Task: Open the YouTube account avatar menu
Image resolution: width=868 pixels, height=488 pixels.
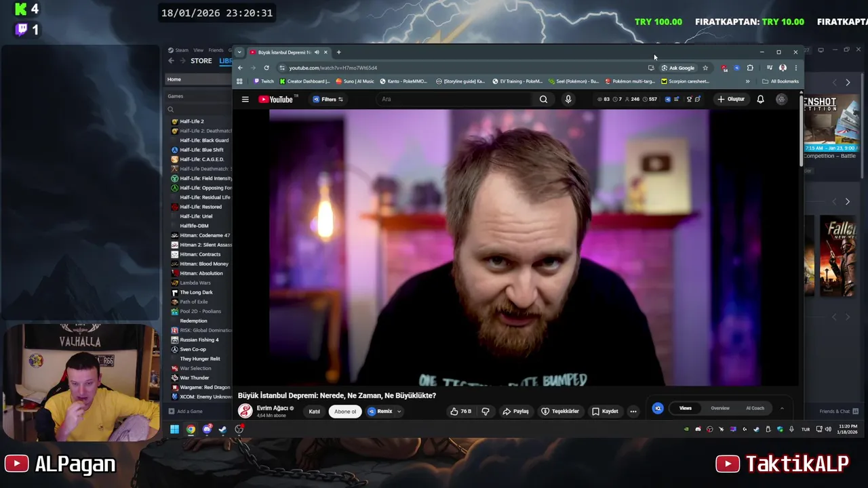Action: click(x=781, y=100)
